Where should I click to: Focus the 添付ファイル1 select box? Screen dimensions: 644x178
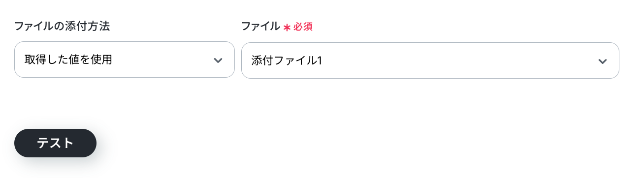click(430, 60)
